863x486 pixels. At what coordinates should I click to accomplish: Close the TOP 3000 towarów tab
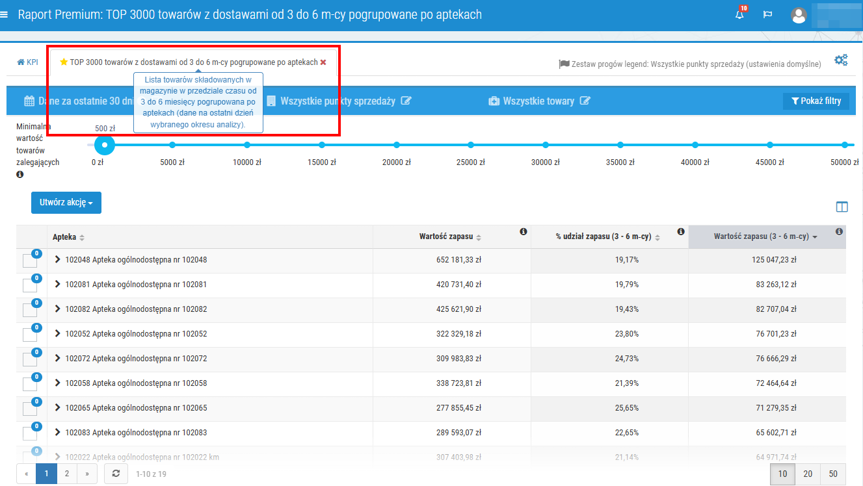[323, 62]
